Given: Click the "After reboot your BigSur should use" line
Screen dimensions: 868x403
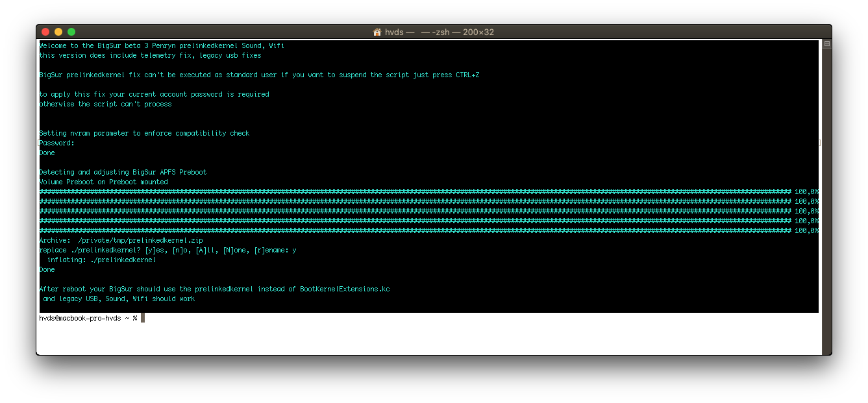Looking at the screenshot, I should (214, 289).
